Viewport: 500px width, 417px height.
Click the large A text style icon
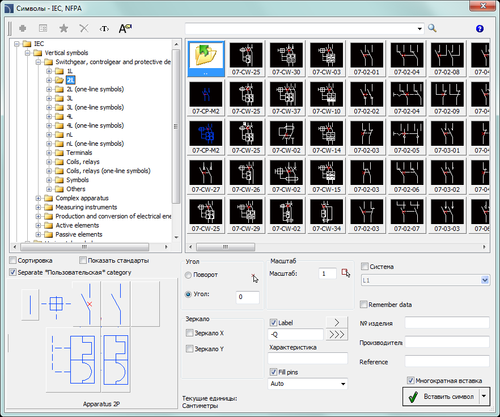(125, 29)
